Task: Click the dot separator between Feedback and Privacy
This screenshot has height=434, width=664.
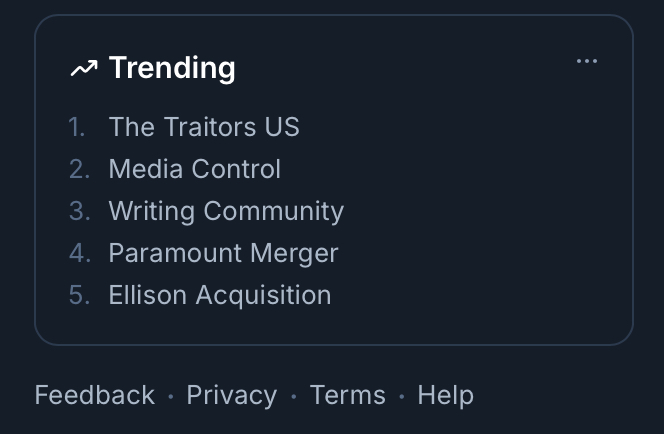Action: (171, 397)
